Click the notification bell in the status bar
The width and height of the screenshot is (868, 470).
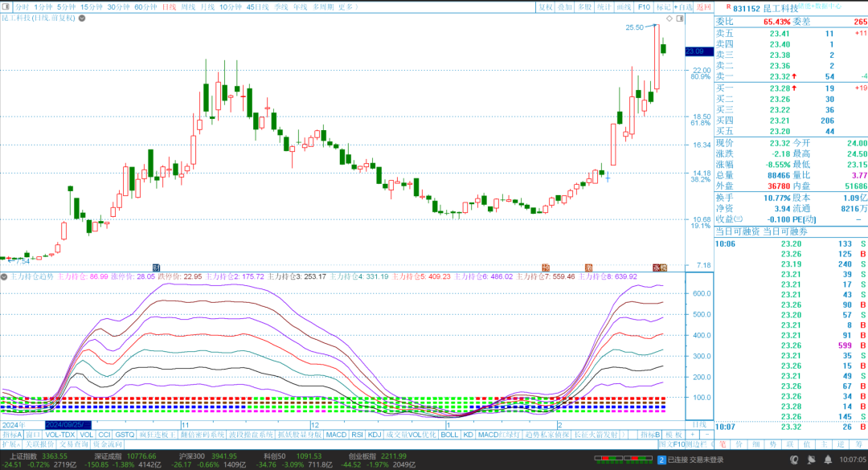[828, 460]
